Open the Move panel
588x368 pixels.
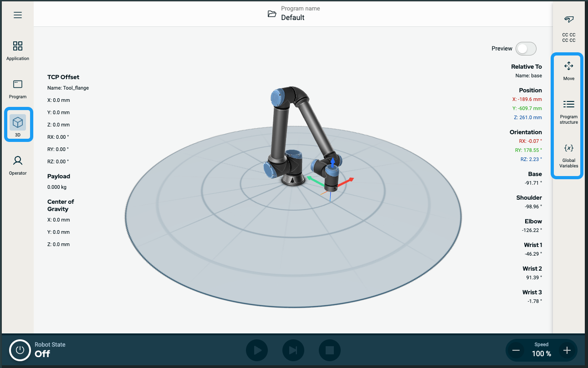click(x=568, y=71)
